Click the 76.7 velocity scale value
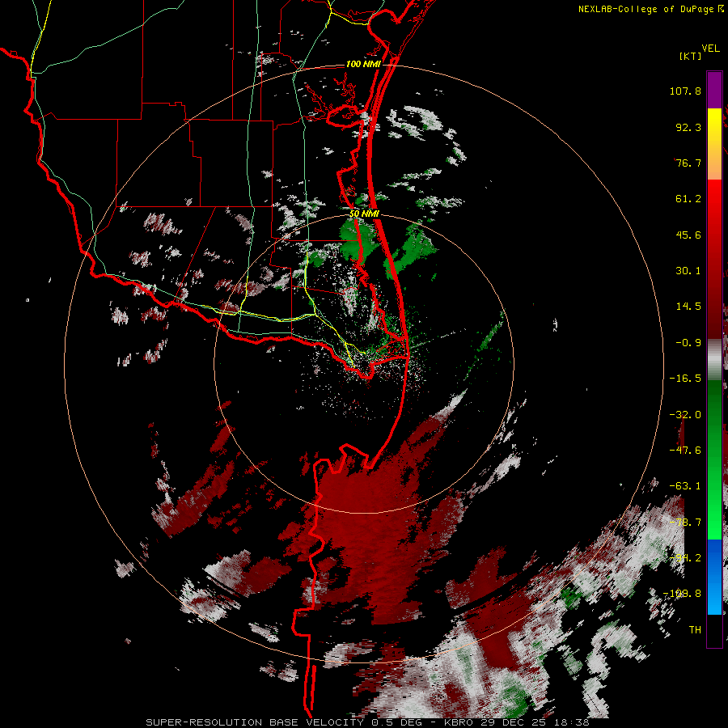 point(688,163)
